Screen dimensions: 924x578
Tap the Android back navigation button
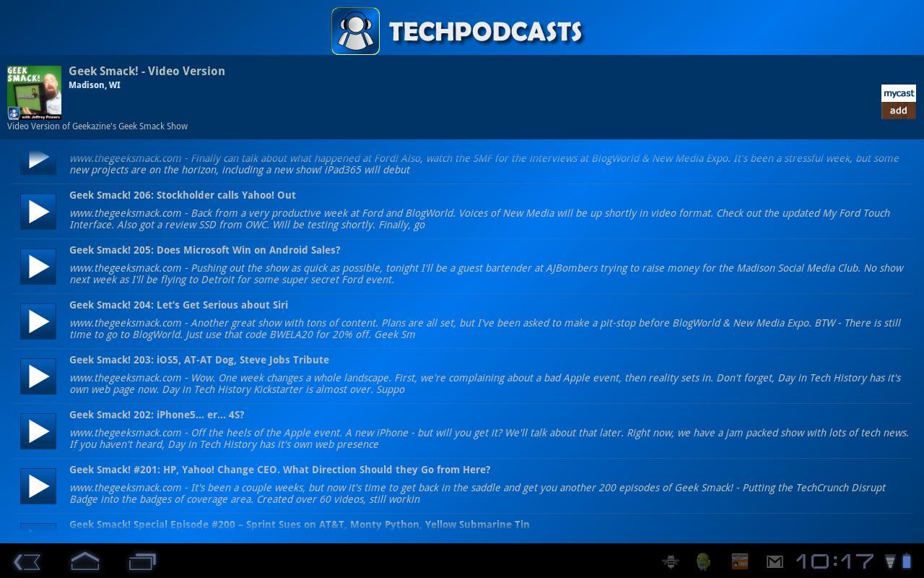27,561
